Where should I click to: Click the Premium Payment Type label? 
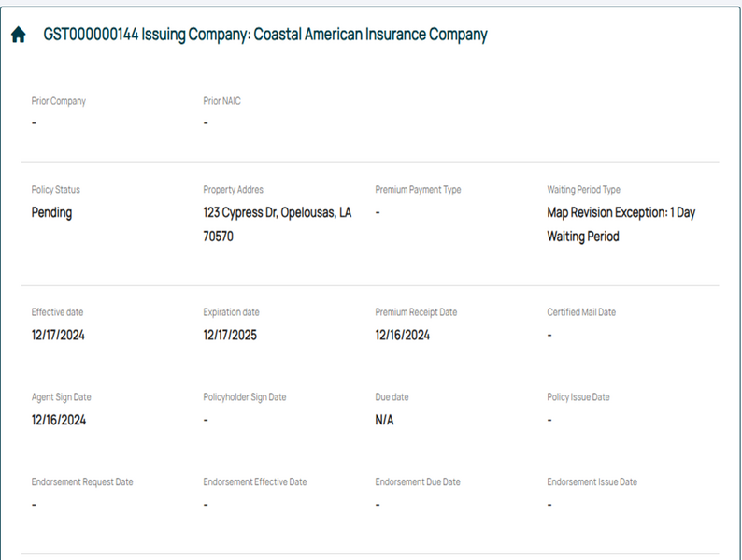(x=418, y=190)
